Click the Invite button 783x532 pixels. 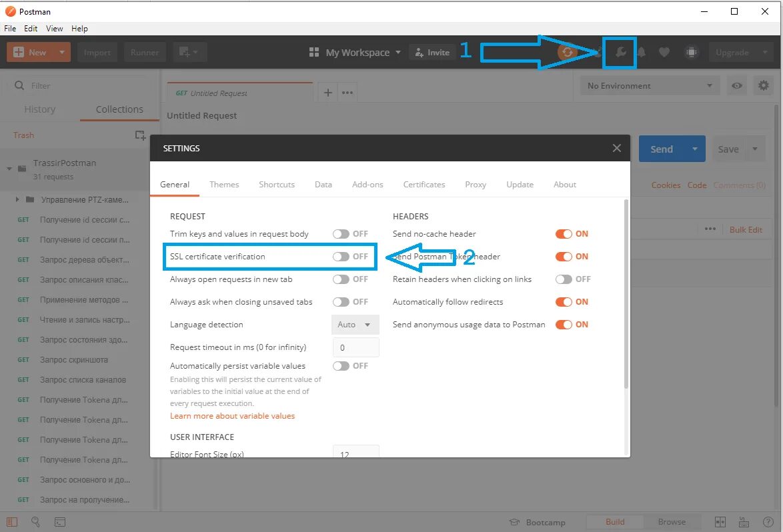[432, 53]
